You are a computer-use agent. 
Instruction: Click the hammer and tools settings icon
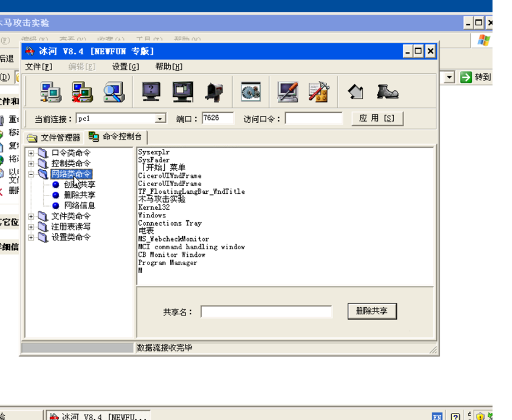319,92
